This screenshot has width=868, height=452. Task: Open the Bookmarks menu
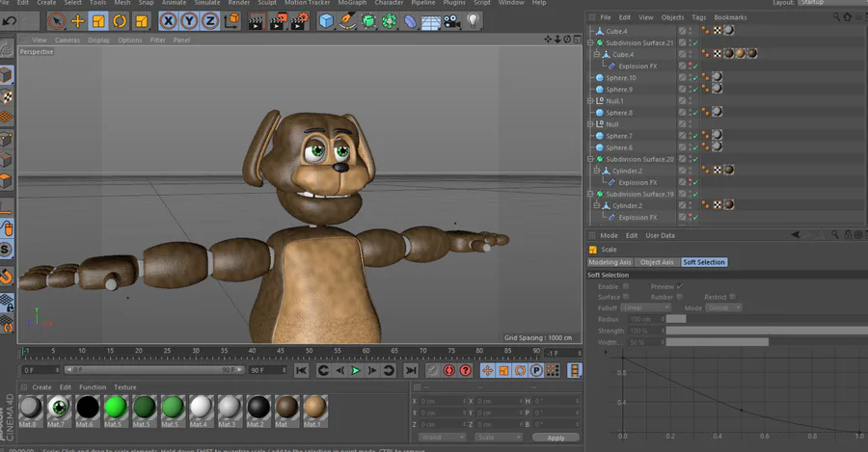(x=730, y=17)
